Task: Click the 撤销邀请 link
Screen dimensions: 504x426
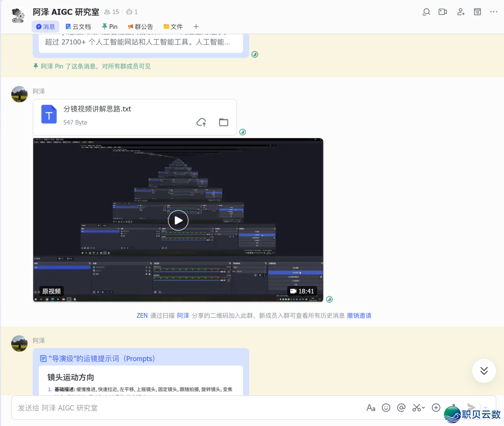Action: coord(359,315)
